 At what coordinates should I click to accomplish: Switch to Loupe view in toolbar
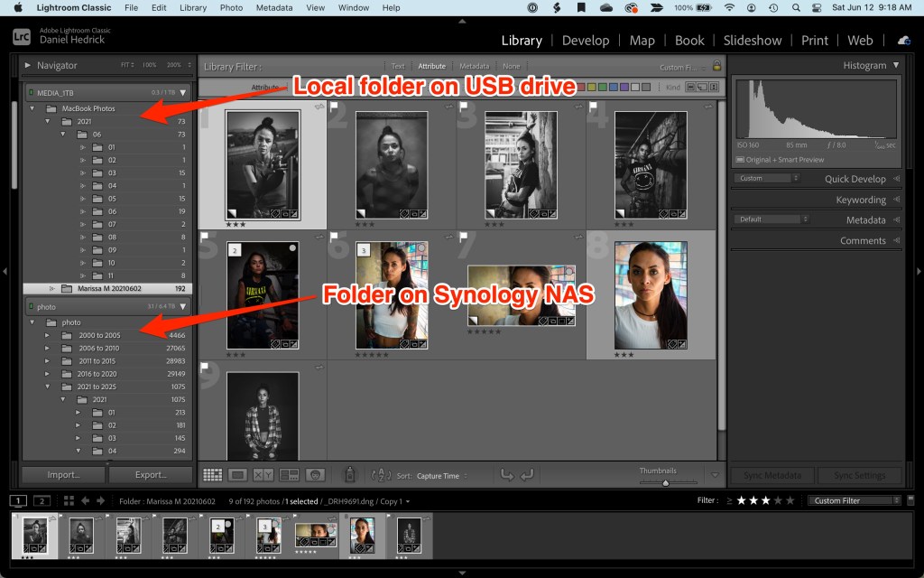point(238,475)
